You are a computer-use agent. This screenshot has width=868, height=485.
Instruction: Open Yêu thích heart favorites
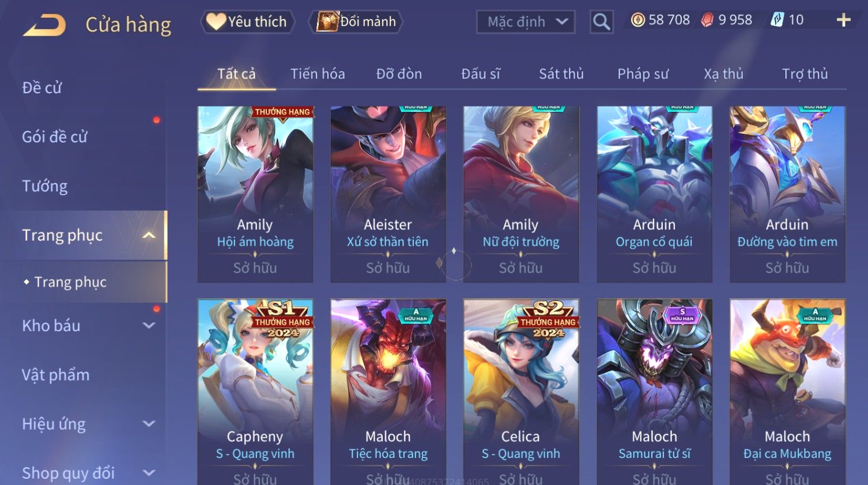pyautogui.click(x=248, y=22)
